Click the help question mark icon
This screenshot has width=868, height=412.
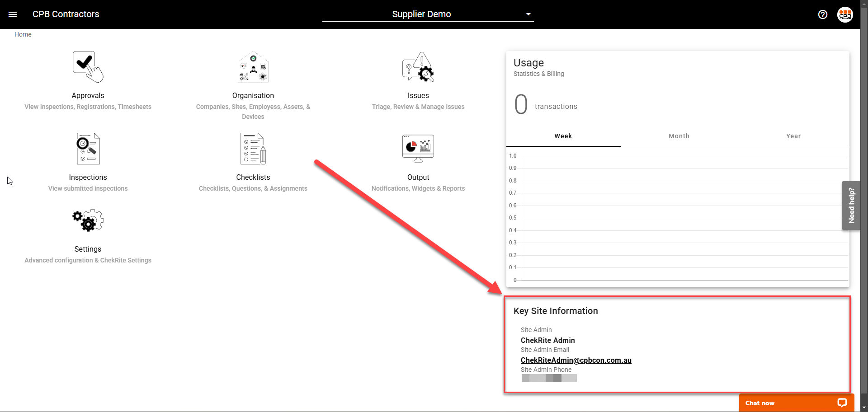[823, 14]
